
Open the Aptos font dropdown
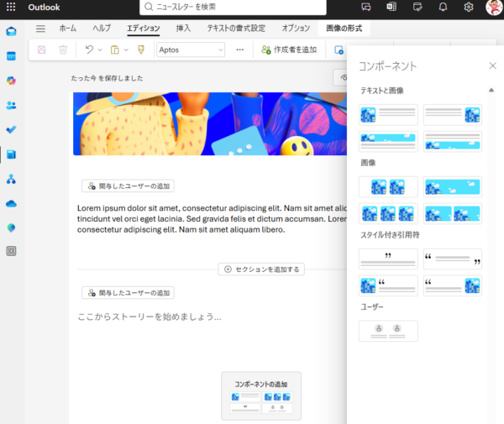(191, 50)
